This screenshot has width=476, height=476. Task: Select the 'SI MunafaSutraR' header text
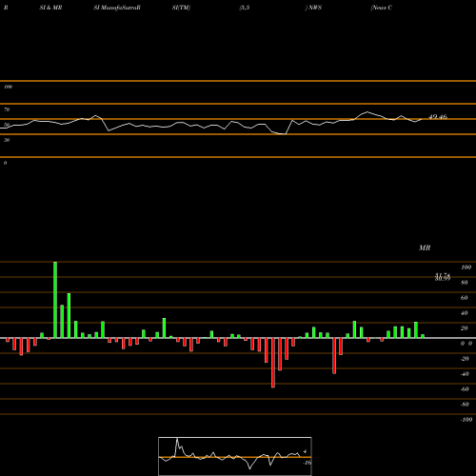point(117,8)
